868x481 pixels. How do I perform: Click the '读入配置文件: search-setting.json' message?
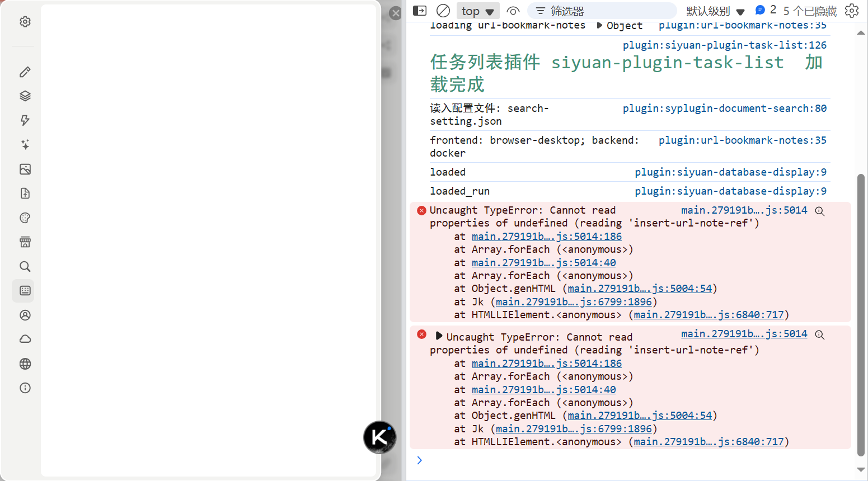click(x=490, y=115)
